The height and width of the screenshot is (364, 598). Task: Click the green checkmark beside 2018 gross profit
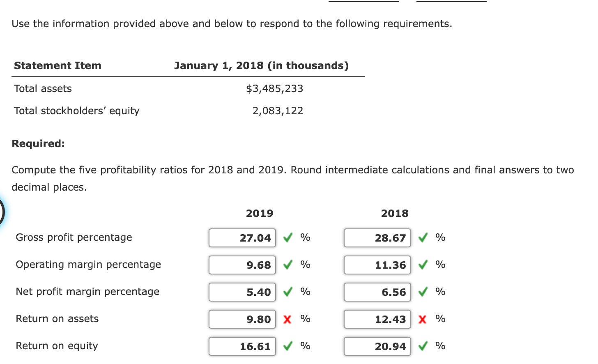[x=422, y=237]
